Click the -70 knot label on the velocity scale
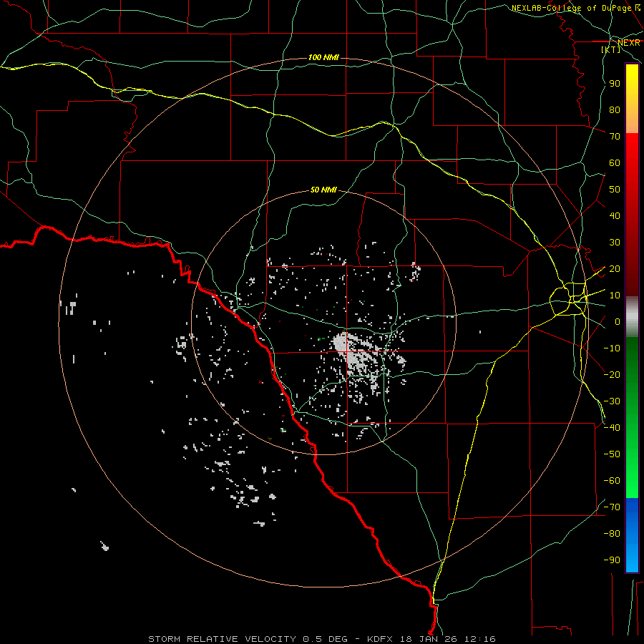This screenshot has height=644, width=644. pyautogui.click(x=612, y=507)
